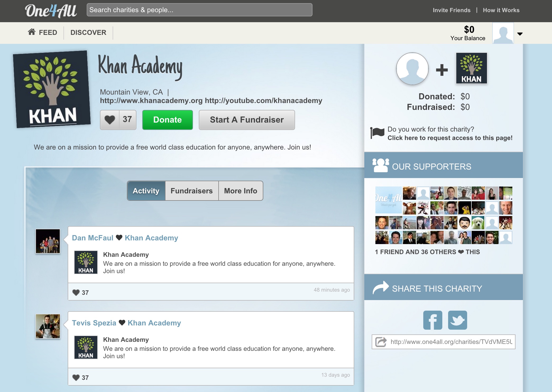Open the khanacademy.org website link
The image size is (552, 392).
coord(151,101)
